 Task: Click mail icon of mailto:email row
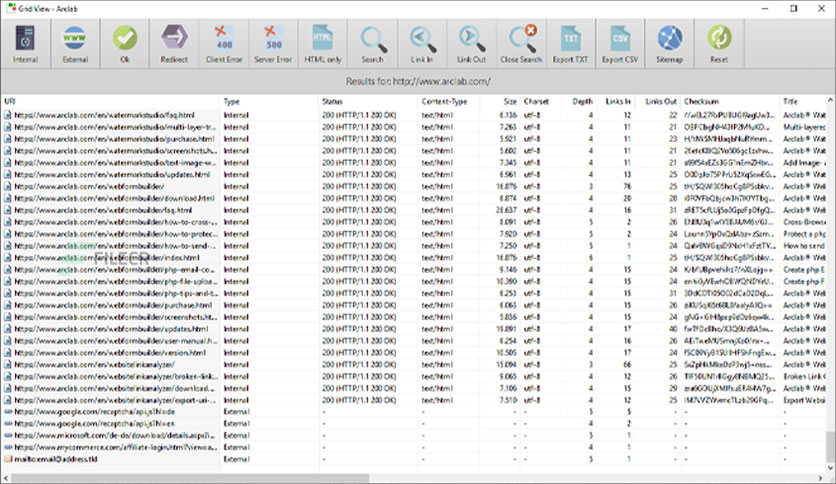click(x=7, y=459)
